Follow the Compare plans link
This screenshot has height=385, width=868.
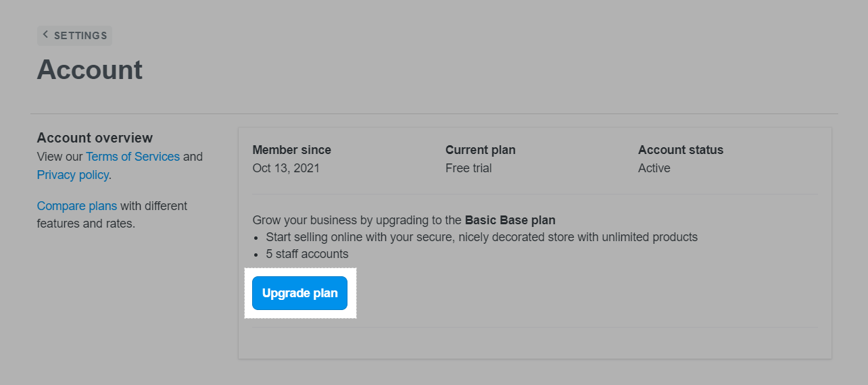(x=77, y=206)
